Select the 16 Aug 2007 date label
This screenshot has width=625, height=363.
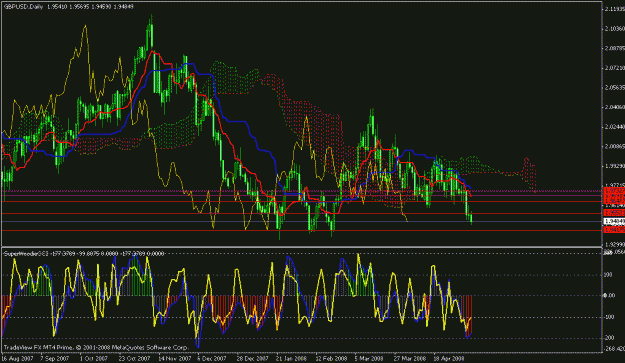click(17, 358)
